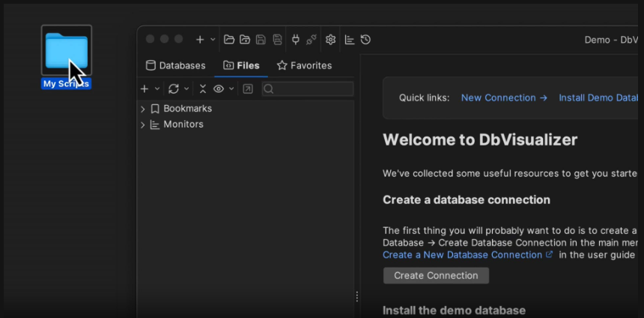
Task: Open the SQL history clock icon
Action: tap(365, 40)
